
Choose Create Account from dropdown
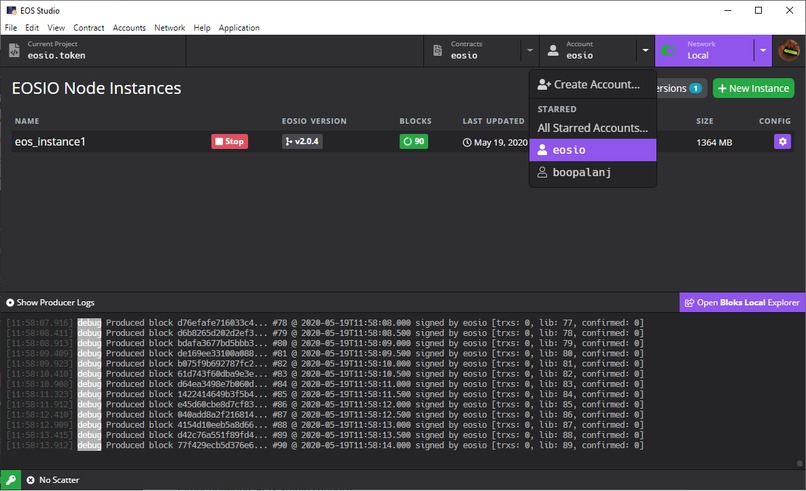click(x=593, y=84)
